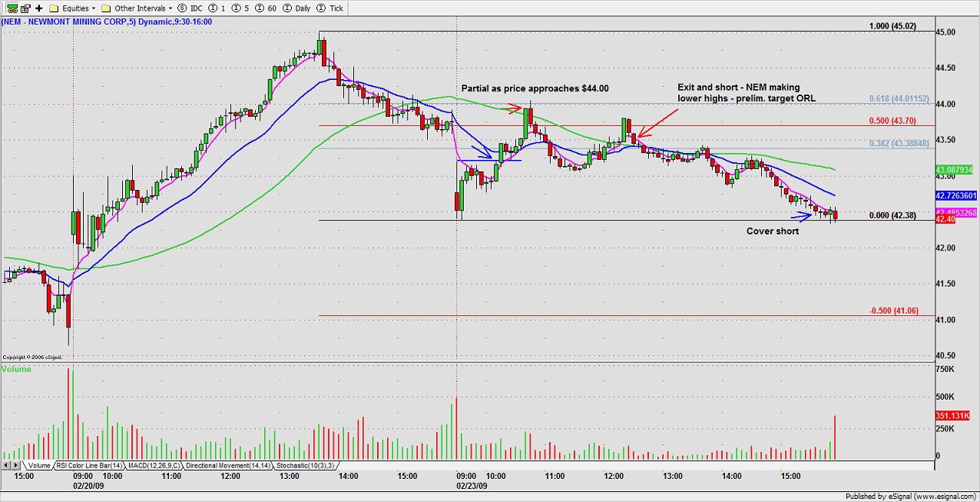The width and height of the screenshot is (980, 502).
Task: Switch to the MACD(12,26,9,C) tab
Action: tap(154, 465)
